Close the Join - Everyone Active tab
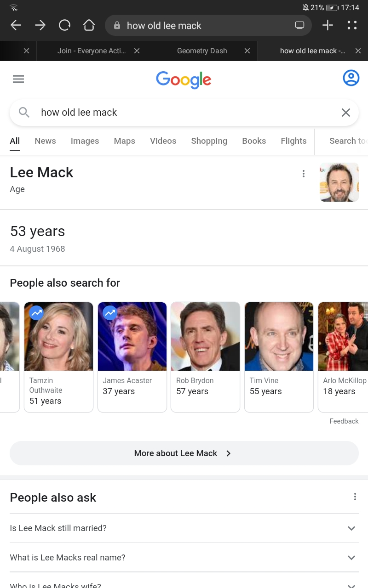368x588 pixels. point(137,51)
